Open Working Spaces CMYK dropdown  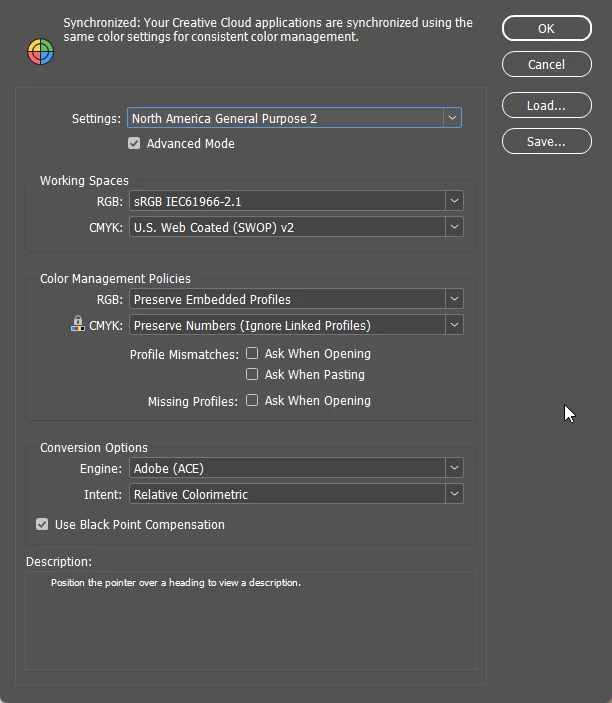tap(296, 227)
